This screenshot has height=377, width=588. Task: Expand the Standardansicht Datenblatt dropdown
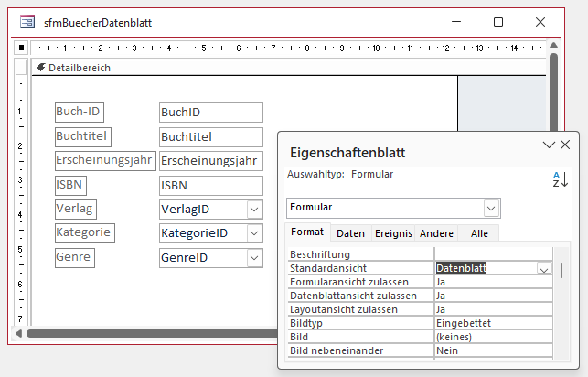pyautogui.click(x=544, y=269)
